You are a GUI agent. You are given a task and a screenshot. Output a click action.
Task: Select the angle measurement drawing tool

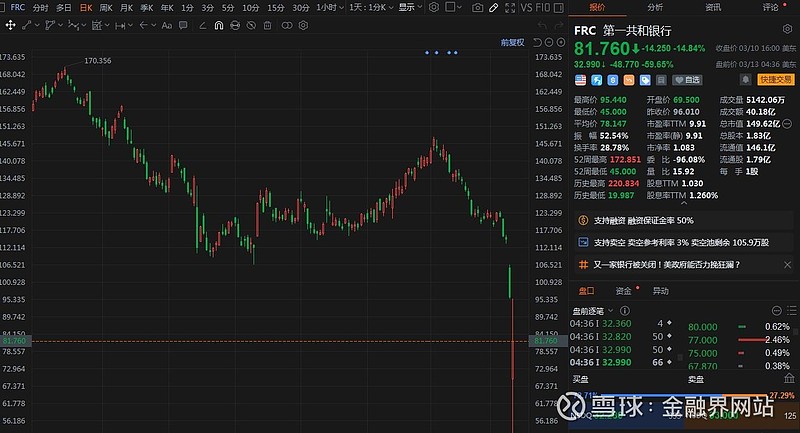pos(203,26)
